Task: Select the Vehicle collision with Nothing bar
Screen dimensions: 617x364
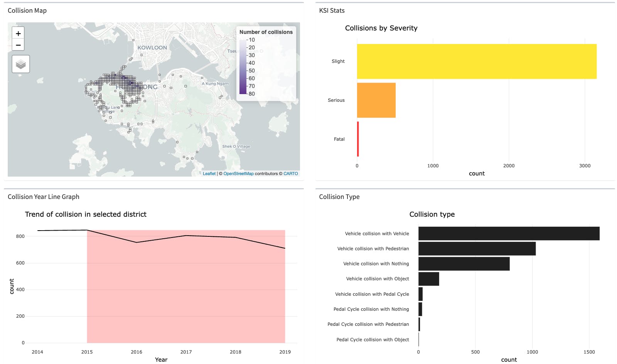Action: pos(464,264)
